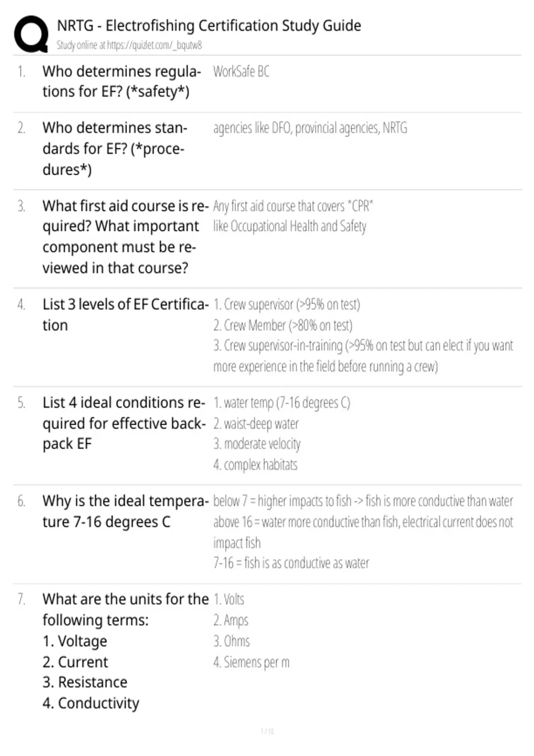Select the units for following terms question
Screen dimensions: 534x756
[125, 651]
